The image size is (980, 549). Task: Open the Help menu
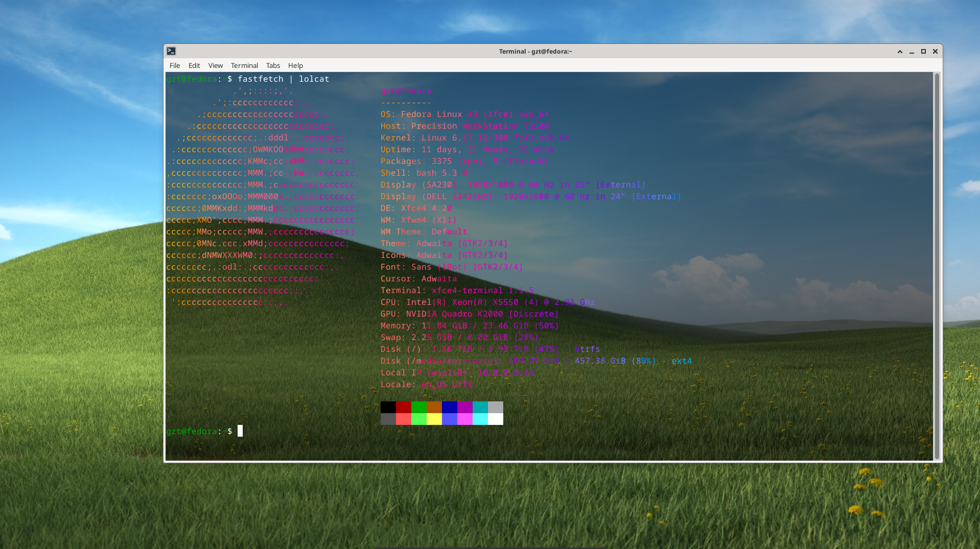(295, 65)
